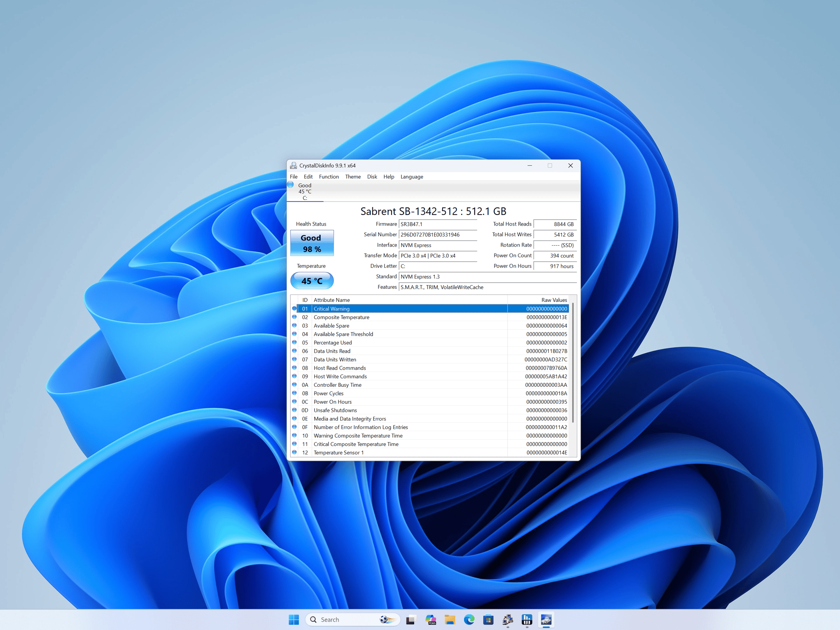The image size is (840, 630).
Task: Click the Power On Count 394 count value
Action: pos(555,256)
